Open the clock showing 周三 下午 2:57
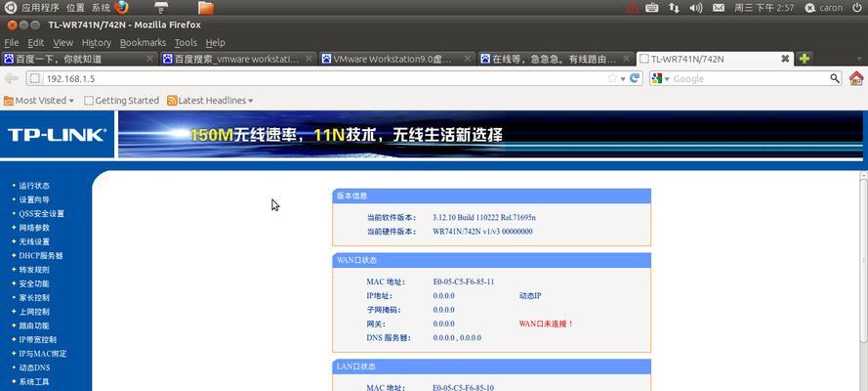 coord(764,8)
